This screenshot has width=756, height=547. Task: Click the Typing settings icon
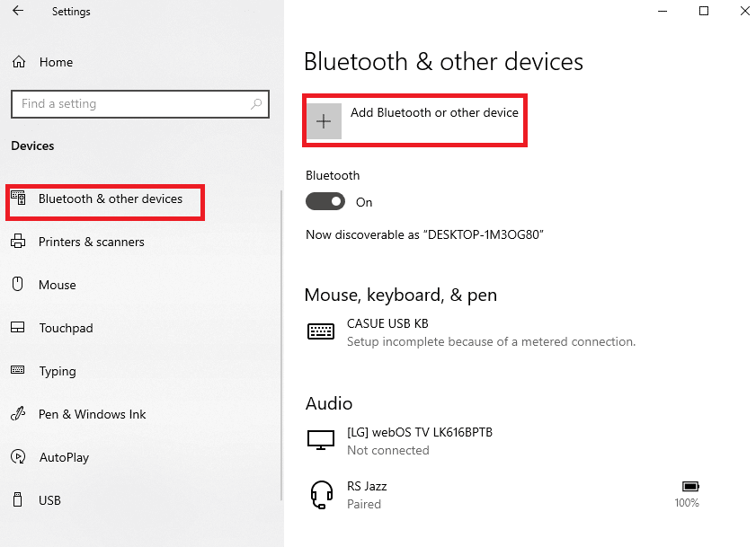17,371
